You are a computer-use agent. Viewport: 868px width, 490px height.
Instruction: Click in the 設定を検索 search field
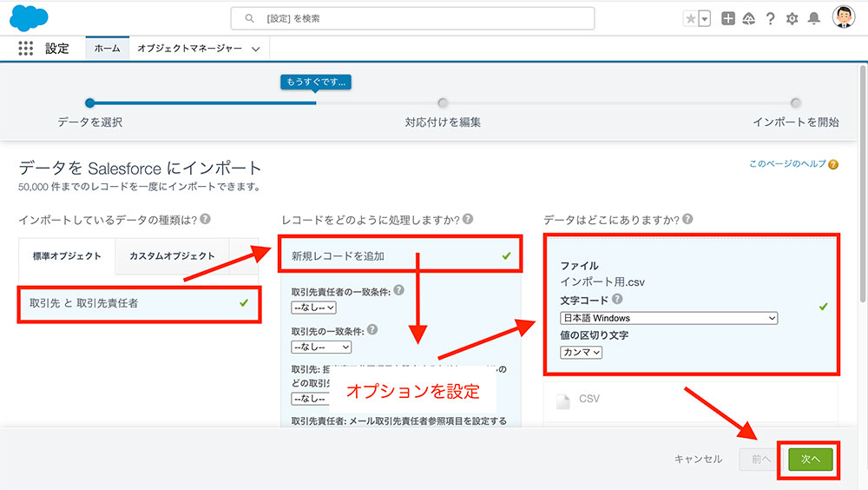pyautogui.click(x=412, y=18)
